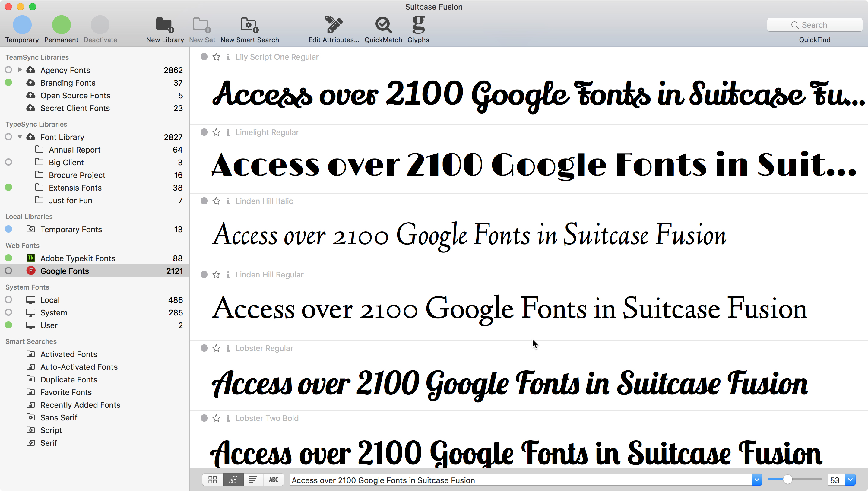Adjust the preview size slider
The height and width of the screenshot is (491, 868).
tap(787, 479)
